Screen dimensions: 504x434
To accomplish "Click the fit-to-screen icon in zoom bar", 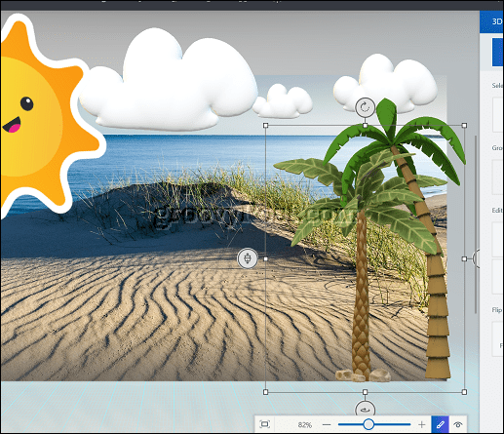I will coord(265,424).
